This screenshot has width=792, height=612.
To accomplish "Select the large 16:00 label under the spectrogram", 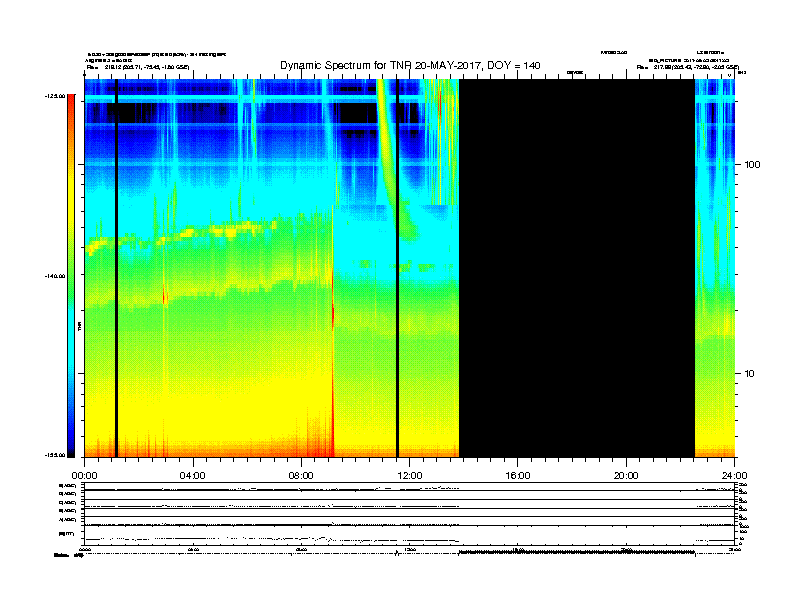I will 518,476.
